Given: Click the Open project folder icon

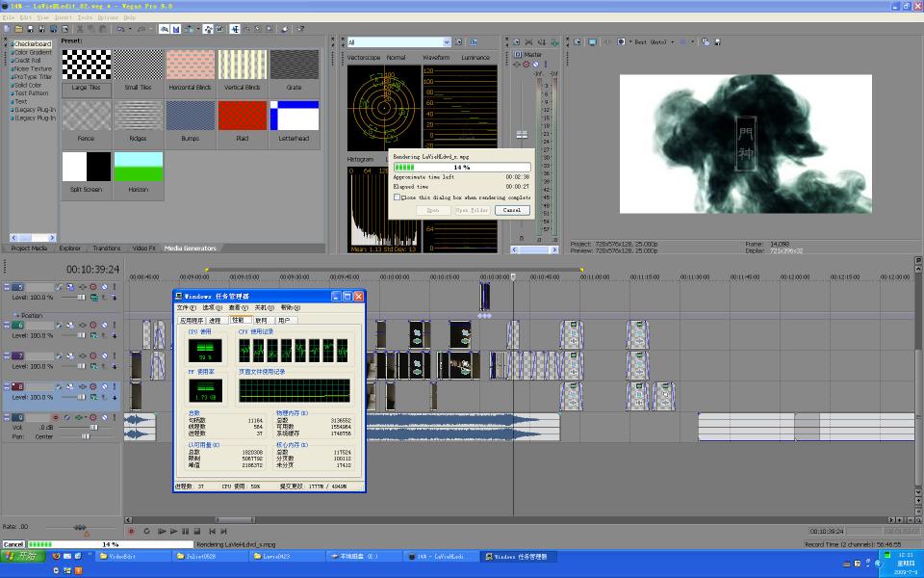Looking at the screenshot, I should 18,30.
